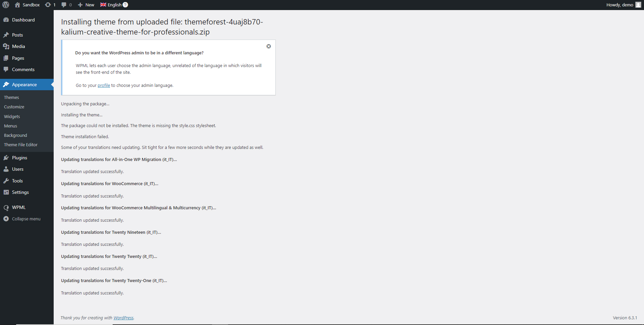644x325 pixels.
Task: Click the 'Theme installation failed.' message
Action: point(85,137)
